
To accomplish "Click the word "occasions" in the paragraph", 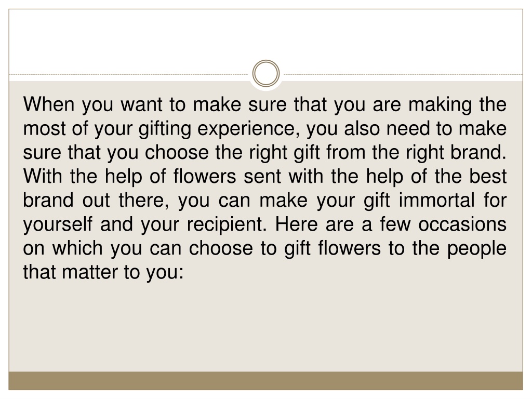I will (462, 224).
